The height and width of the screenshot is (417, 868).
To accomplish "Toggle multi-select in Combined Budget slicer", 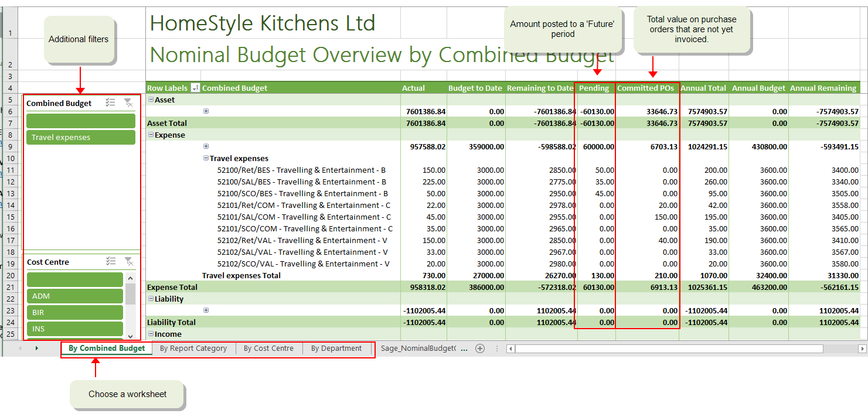I will pyautogui.click(x=110, y=102).
